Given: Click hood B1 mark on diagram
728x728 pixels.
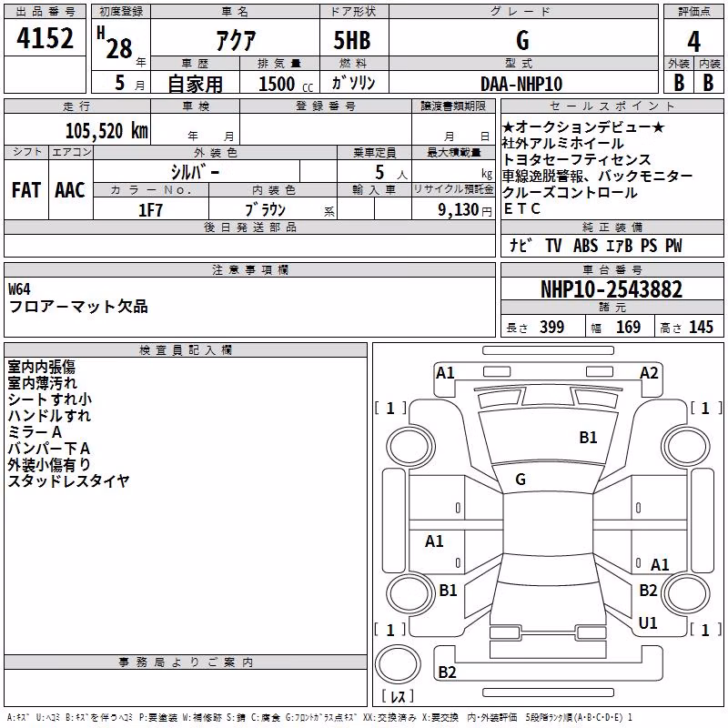Looking at the screenshot, I should (588, 438).
